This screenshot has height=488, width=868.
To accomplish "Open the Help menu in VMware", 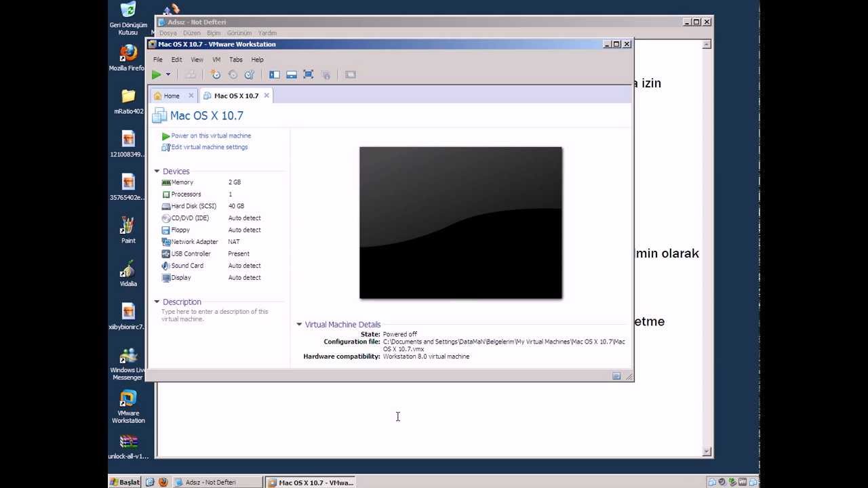I will coord(257,60).
